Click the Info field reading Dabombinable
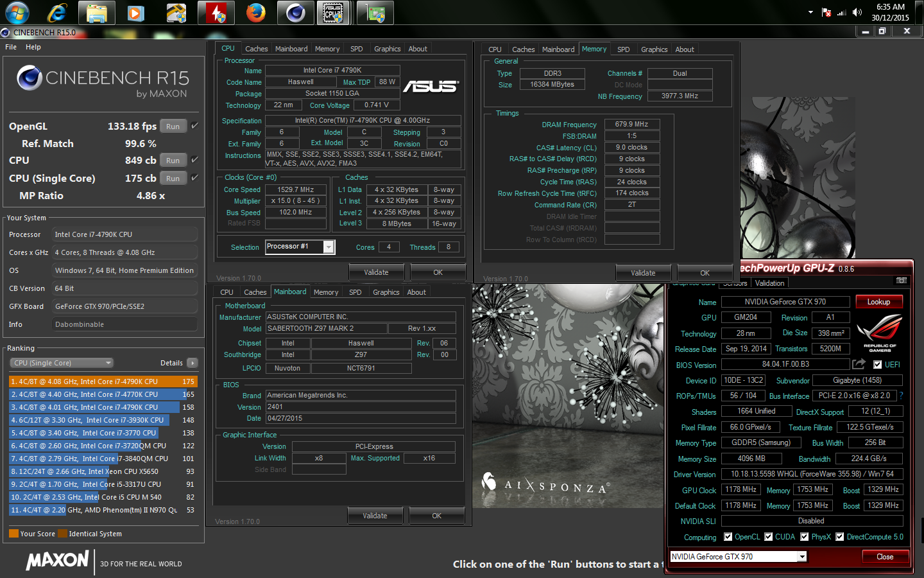This screenshot has height=578, width=924. point(124,324)
